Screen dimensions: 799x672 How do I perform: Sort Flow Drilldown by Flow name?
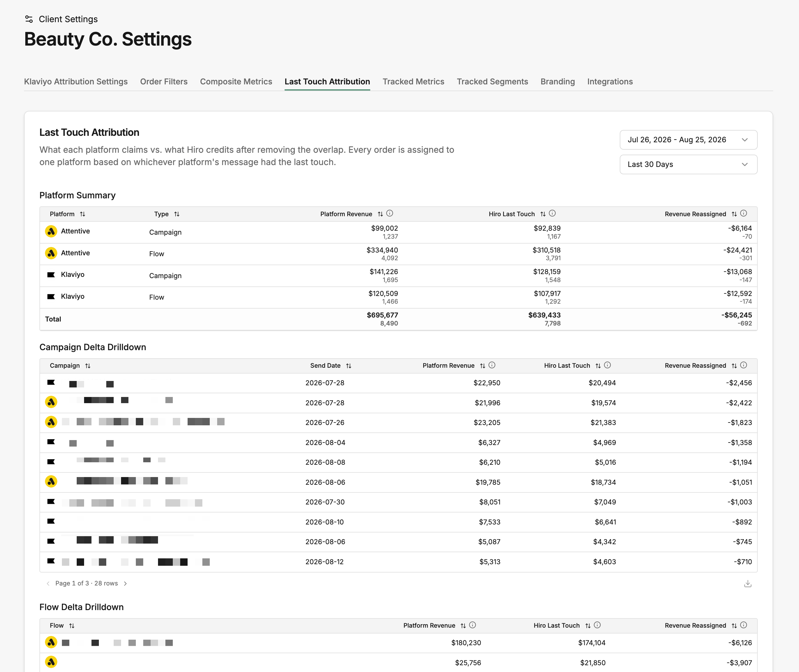72,625
